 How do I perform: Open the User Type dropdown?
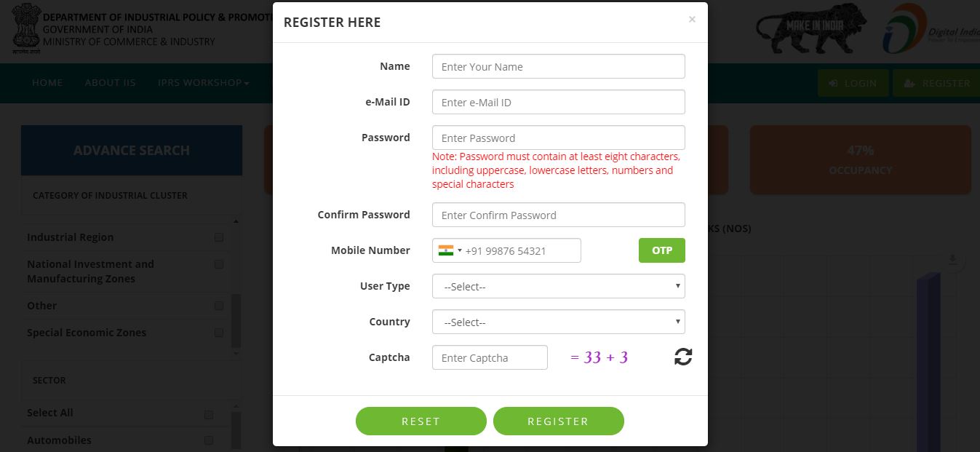[557, 286]
